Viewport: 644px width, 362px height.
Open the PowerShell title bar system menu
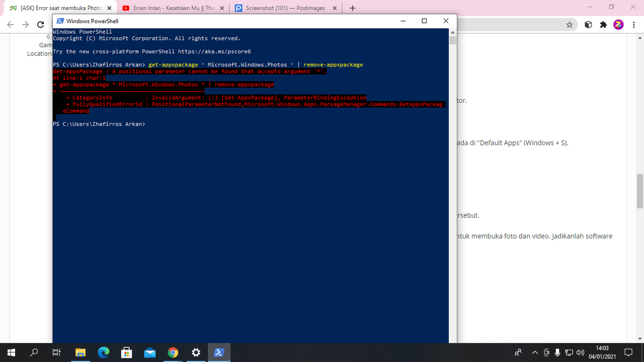pos(60,21)
